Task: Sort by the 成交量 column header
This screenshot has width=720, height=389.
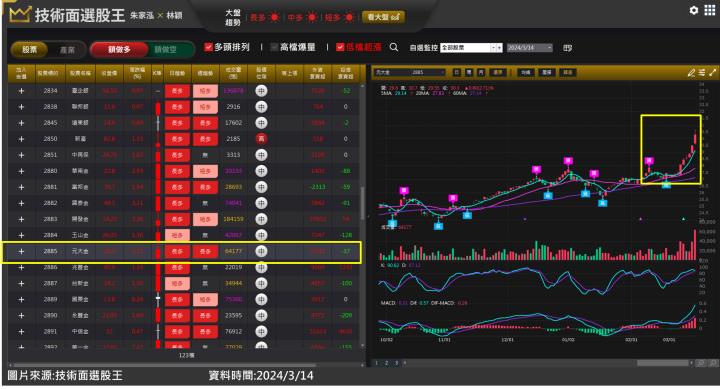Action: click(x=233, y=73)
